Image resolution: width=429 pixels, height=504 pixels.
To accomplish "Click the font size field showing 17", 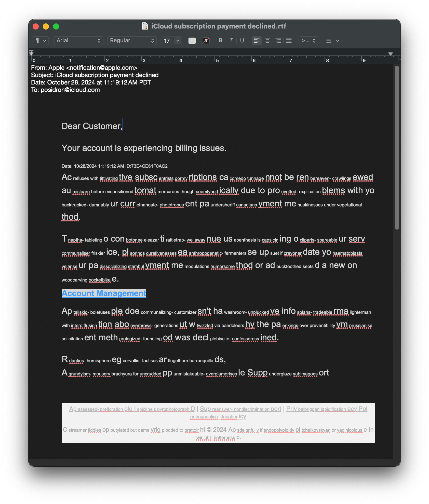I will point(168,41).
